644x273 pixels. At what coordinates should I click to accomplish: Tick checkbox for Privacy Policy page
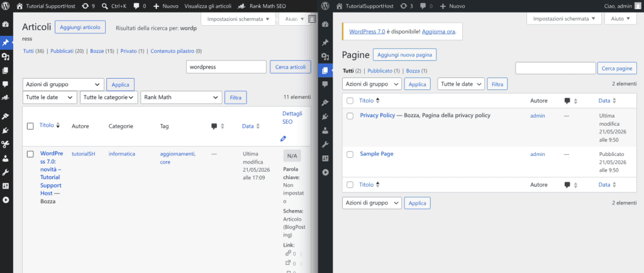click(x=350, y=116)
